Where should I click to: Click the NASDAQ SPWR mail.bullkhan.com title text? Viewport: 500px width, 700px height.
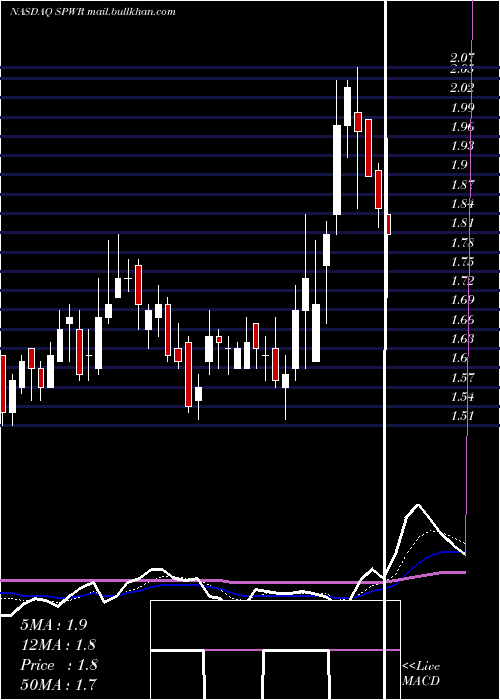(93, 12)
